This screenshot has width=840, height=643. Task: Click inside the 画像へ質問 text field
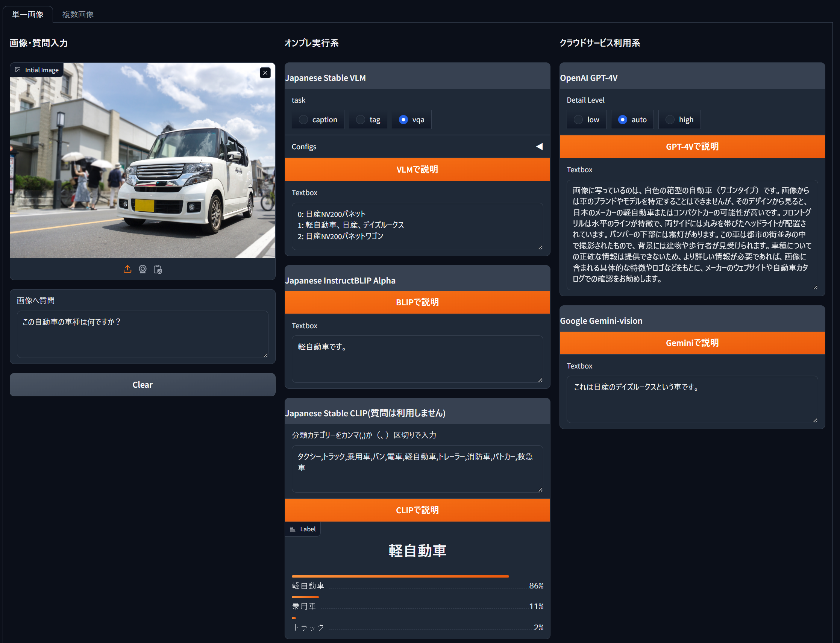tap(143, 334)
